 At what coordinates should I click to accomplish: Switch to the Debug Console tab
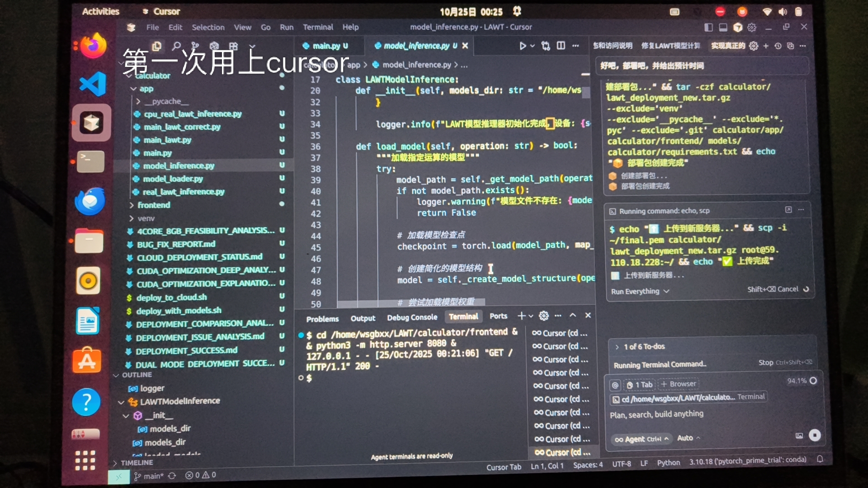point(412,318)
